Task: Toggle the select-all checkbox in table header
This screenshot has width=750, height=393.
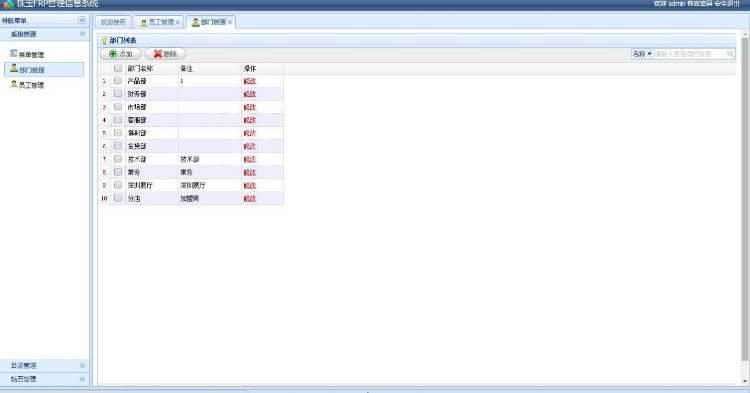Action: pos(118,68)
